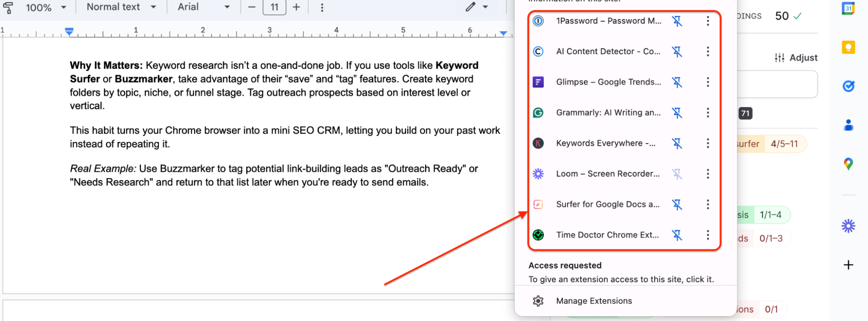Viewport: 868px width, 321px height.
Task: Open 1Password – Password Manager extension
Action: click(609, 21)
